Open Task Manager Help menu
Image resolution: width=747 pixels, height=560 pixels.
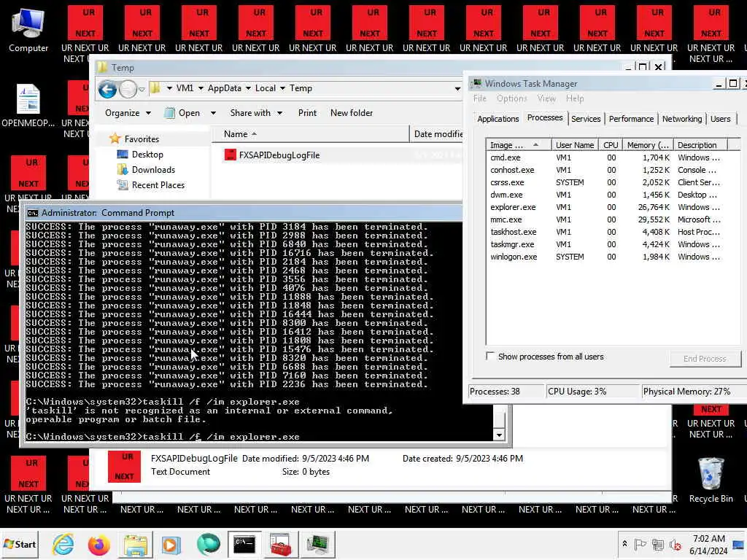(575, 98)
